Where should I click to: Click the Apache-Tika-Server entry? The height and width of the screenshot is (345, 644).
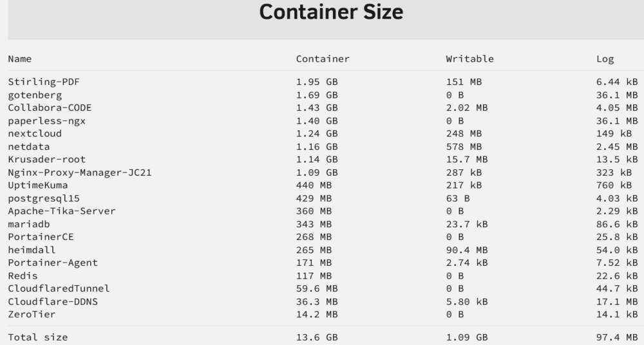click(62, 211)
